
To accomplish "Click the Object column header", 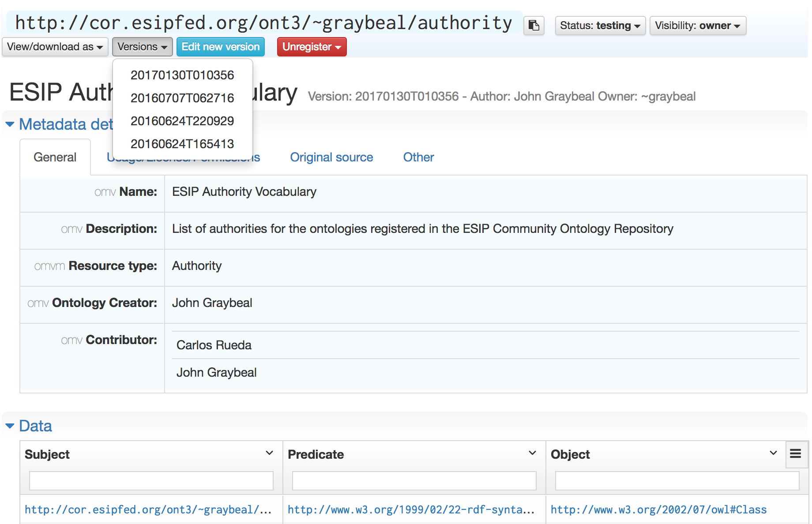I will [570, 454].
